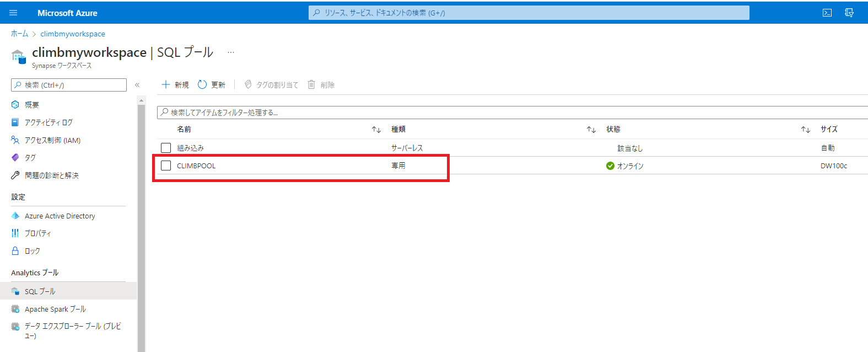Click the アクセス制御 (IAM) icon
The height and width of the screenshot is (352, 868).
15,140
